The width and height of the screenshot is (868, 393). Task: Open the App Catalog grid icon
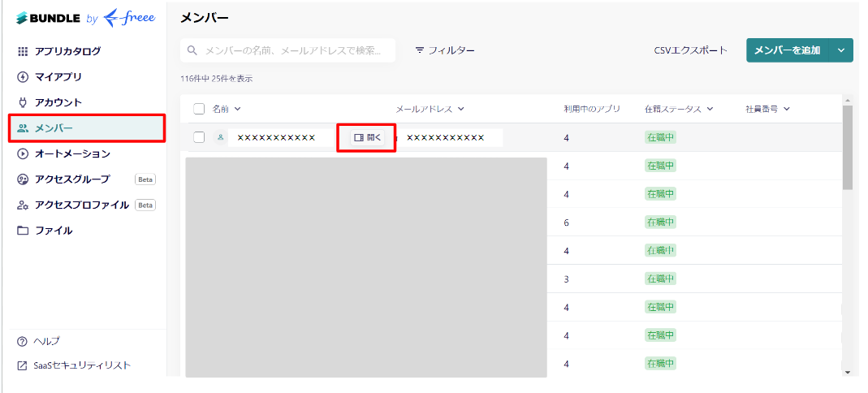(x=23, y=51)
